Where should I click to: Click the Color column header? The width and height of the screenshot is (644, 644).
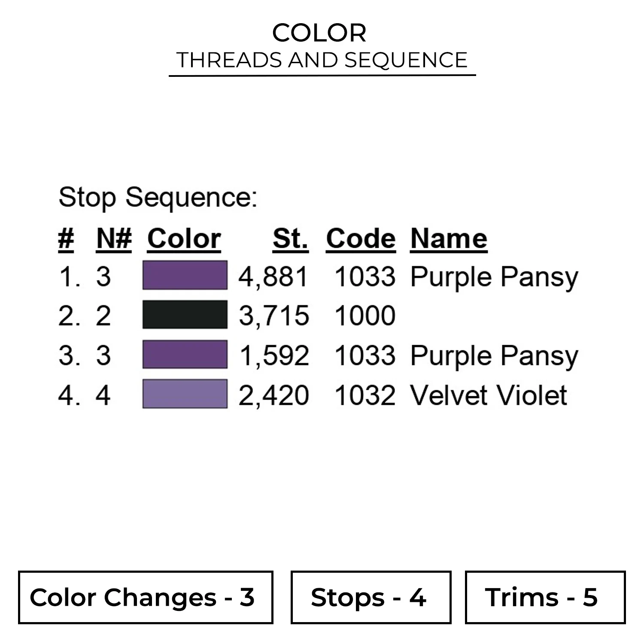pyautogui.click(x=184, y=238)
